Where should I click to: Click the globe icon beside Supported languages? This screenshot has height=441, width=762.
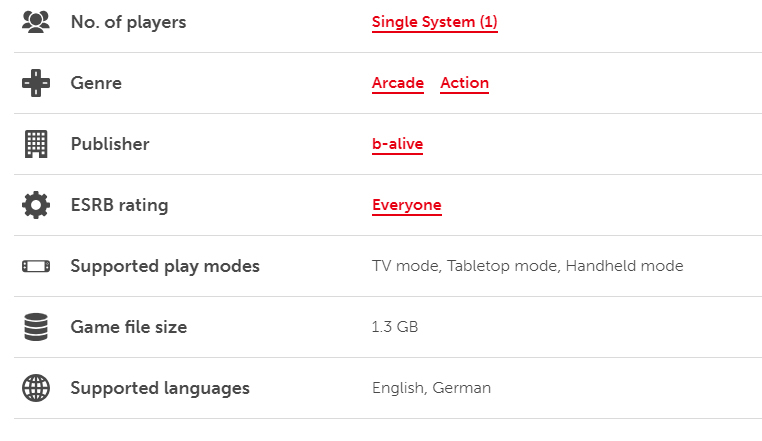[36, 388]
